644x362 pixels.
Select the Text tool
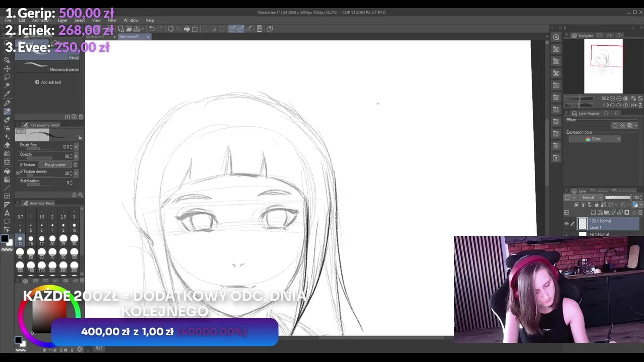7,213
